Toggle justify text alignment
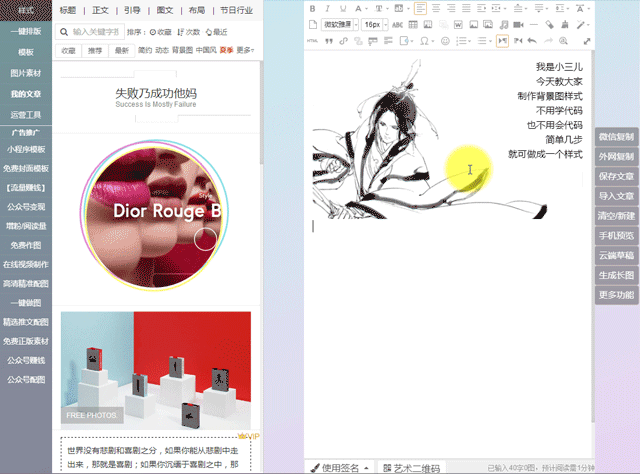The image size is (640, 474). pyautogui.click(x=466, y=9)
